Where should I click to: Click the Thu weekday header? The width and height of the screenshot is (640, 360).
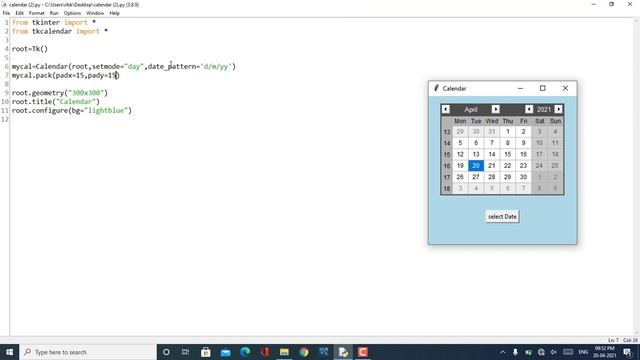click(x=507, y=121)
